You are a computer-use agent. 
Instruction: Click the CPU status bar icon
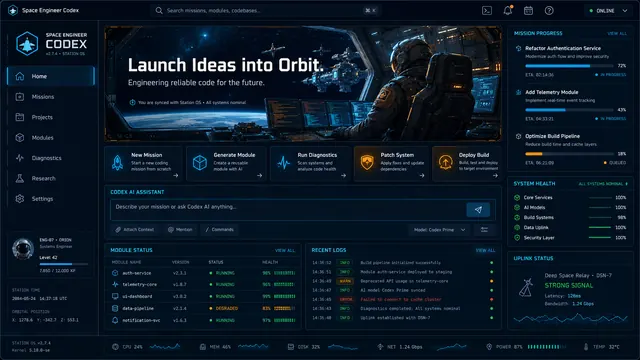click(116, 347)
